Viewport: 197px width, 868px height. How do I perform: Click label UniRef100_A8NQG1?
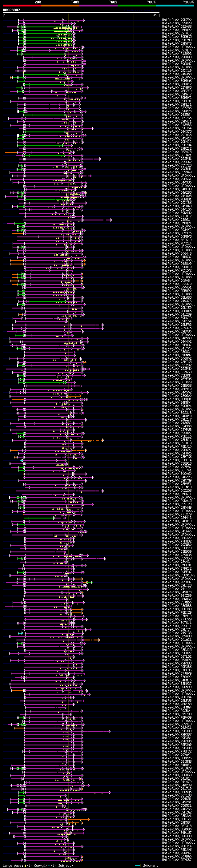pos(177,199)
